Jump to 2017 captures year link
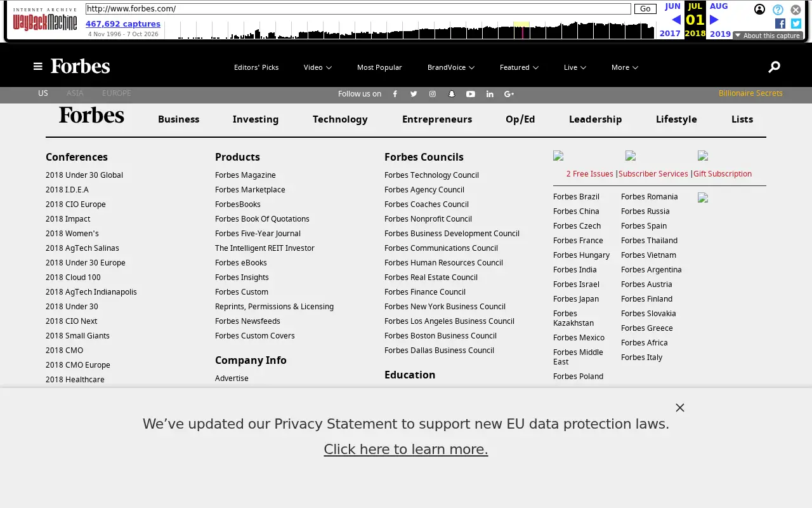Image resolution: width=812 pixels, height=508 pixels. 670,34
